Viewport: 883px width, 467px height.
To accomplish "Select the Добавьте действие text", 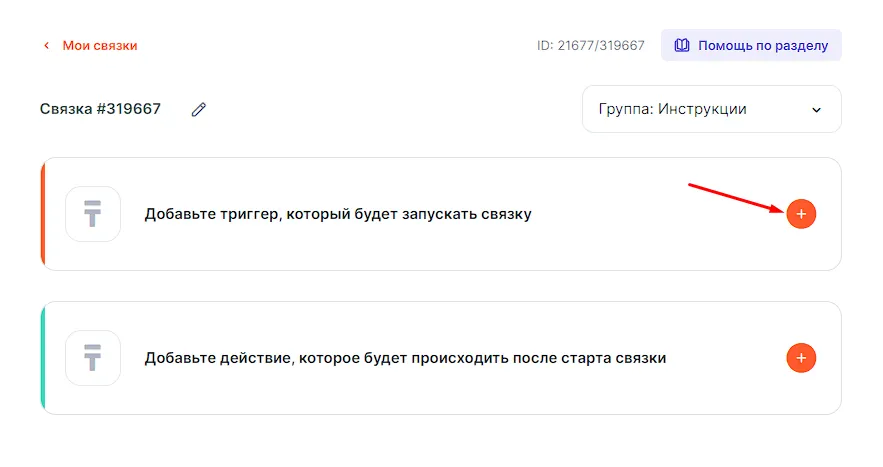I will pos(405,358).
